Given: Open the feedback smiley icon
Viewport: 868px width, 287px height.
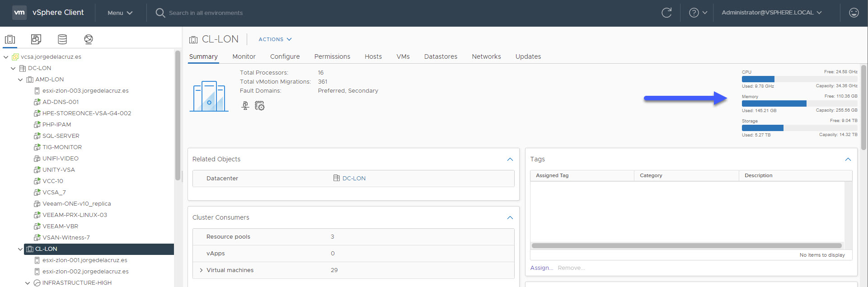Looking at the screenshot, I should 854,13.
